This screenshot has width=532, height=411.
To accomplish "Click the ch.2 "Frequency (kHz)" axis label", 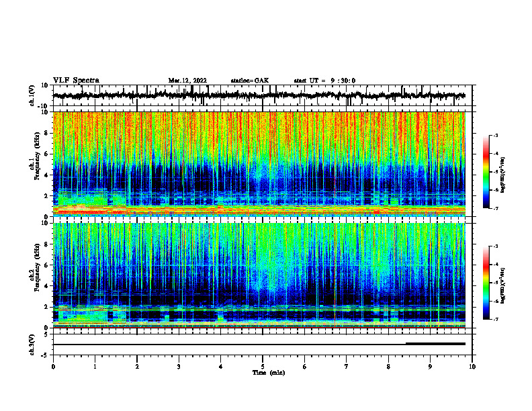I will tap(37, 267).
